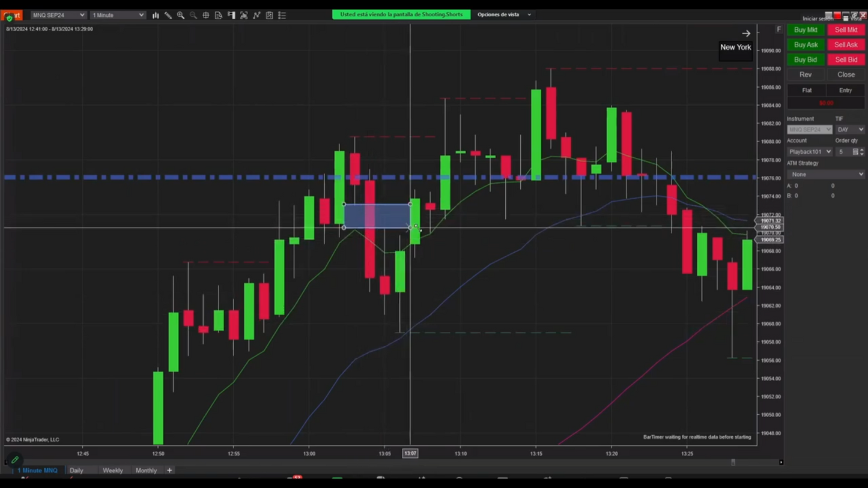Image resolution: width=868 pixels, height=488 pixels.
Task: Toggle the crosshair cursor icon
Action: tap(206, 15)
